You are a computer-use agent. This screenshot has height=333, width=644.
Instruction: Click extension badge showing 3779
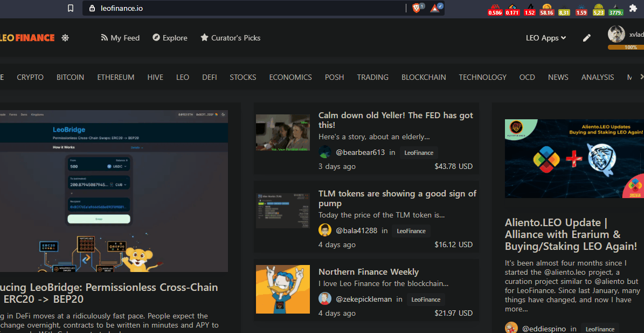[x=615, y=10]
